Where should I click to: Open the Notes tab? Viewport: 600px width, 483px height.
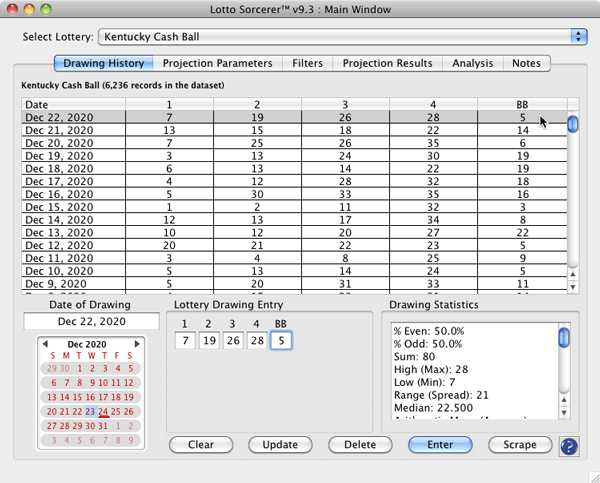(x=526, y=63)
